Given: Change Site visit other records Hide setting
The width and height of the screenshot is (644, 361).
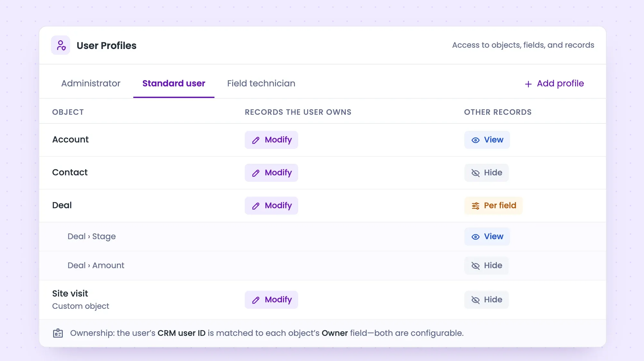Looking at the screenshot, I should coord(487,300).
